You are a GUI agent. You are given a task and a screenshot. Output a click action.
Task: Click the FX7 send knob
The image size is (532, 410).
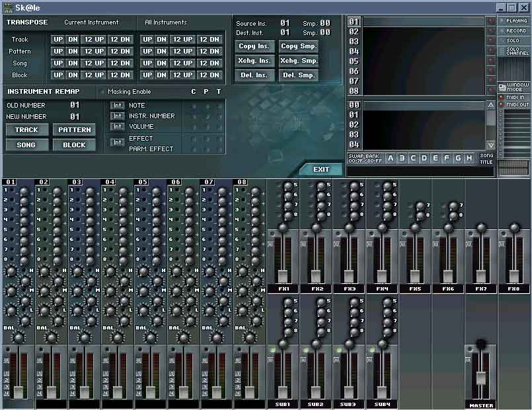481,228
